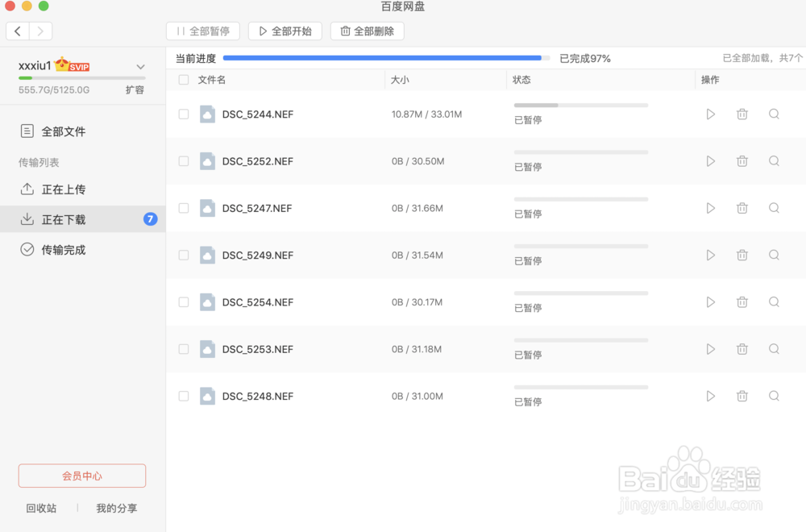Click the 大小 column header

pyautogui.click(x=400, y=80)
